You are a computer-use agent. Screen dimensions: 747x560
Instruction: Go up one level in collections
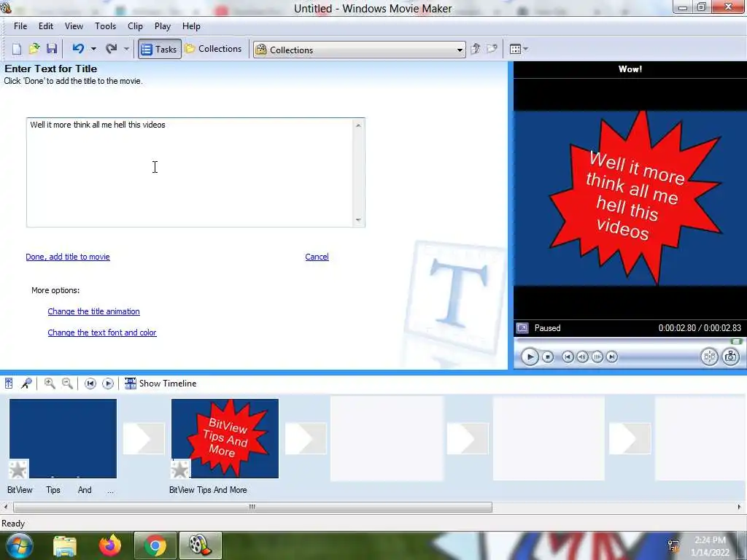point(475,49)
